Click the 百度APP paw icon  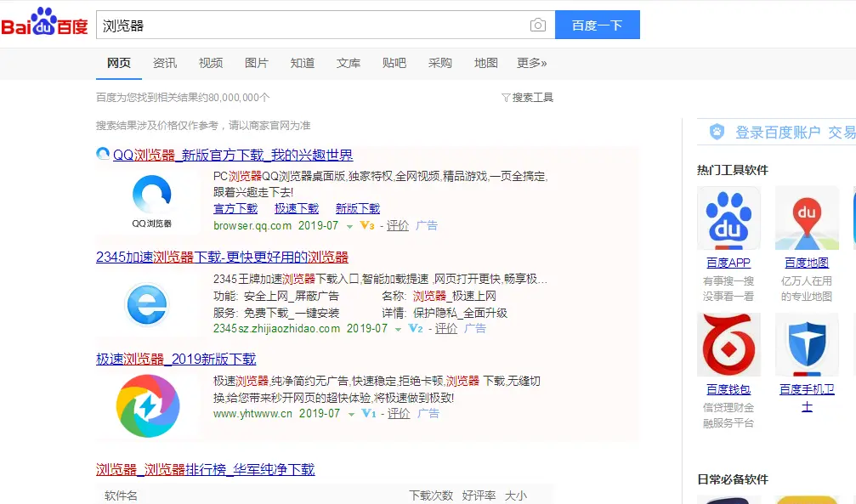click(728, 218)
